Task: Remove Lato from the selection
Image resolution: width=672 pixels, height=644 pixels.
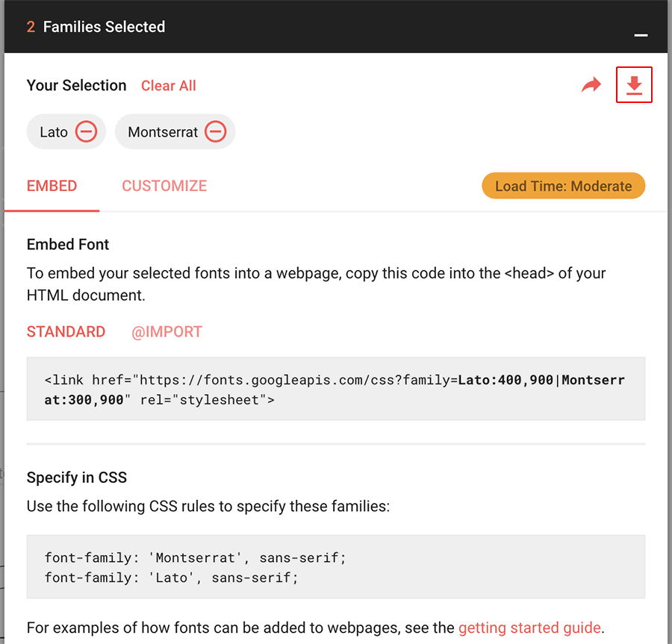Action: 87,132
